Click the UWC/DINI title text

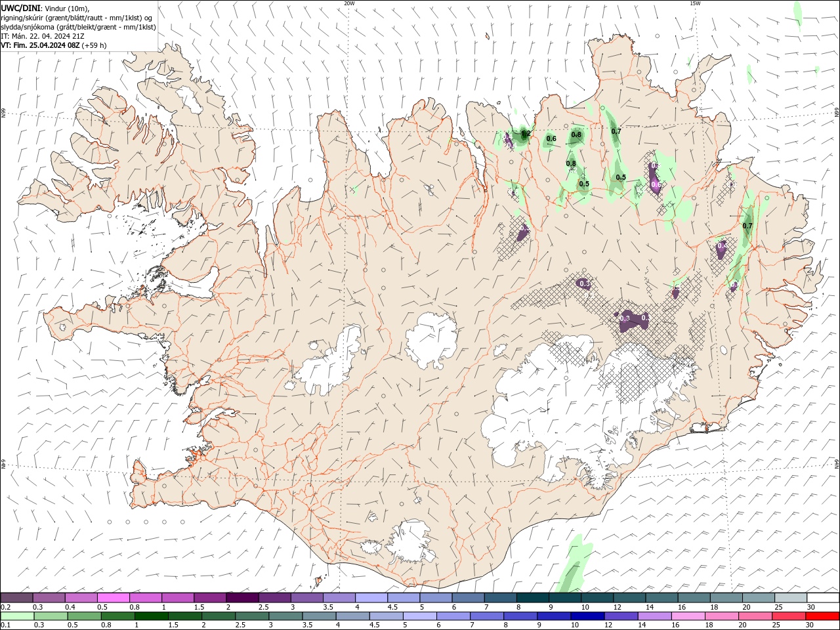click(x=21, y=7)
